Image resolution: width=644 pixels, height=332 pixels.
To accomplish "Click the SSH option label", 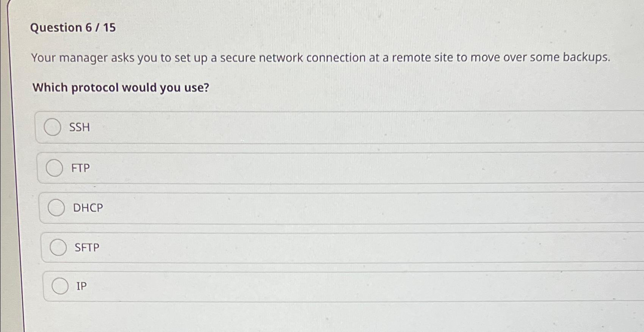I will click(80, 127).
